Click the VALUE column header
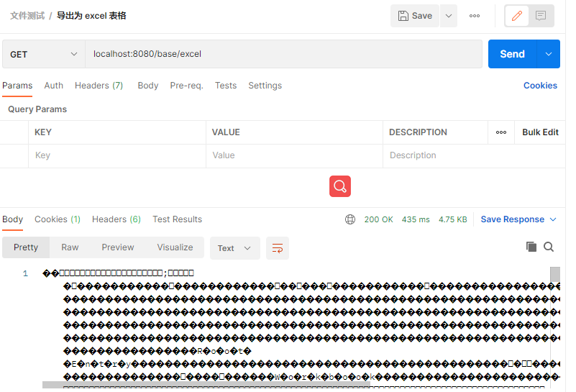 [x=226, y=132]
